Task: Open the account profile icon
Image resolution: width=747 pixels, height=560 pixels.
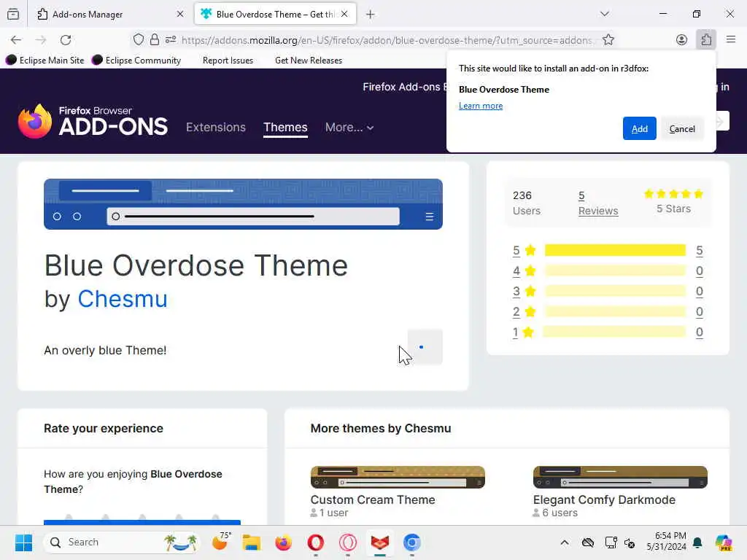Action: [x=682, y=40]
